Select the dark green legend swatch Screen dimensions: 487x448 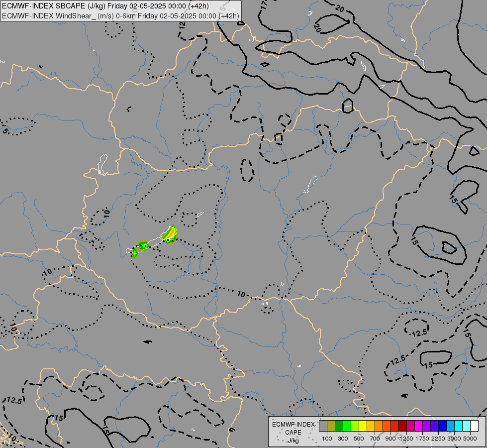(339, 426)
